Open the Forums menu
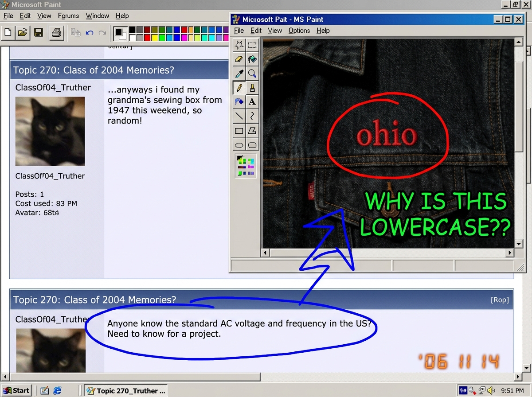Screen dimensions: 532x397 point(68,16)
